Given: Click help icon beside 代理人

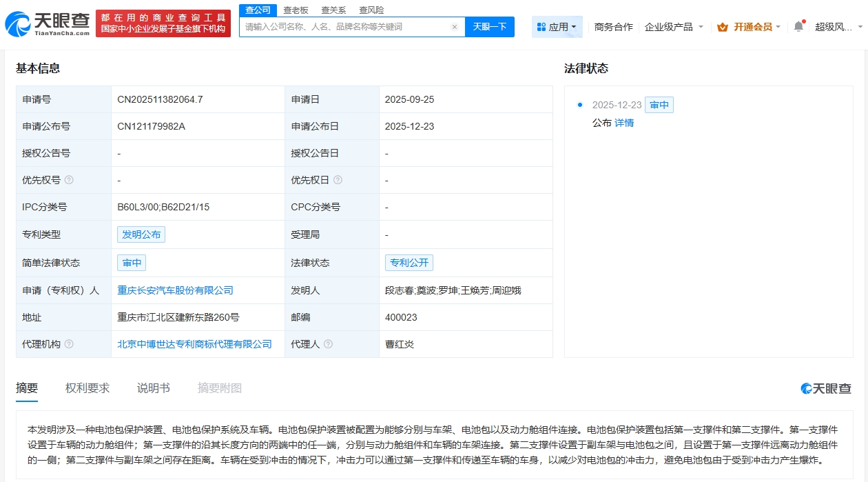Looking at the screenshot, I should click(x=328, y=344).
